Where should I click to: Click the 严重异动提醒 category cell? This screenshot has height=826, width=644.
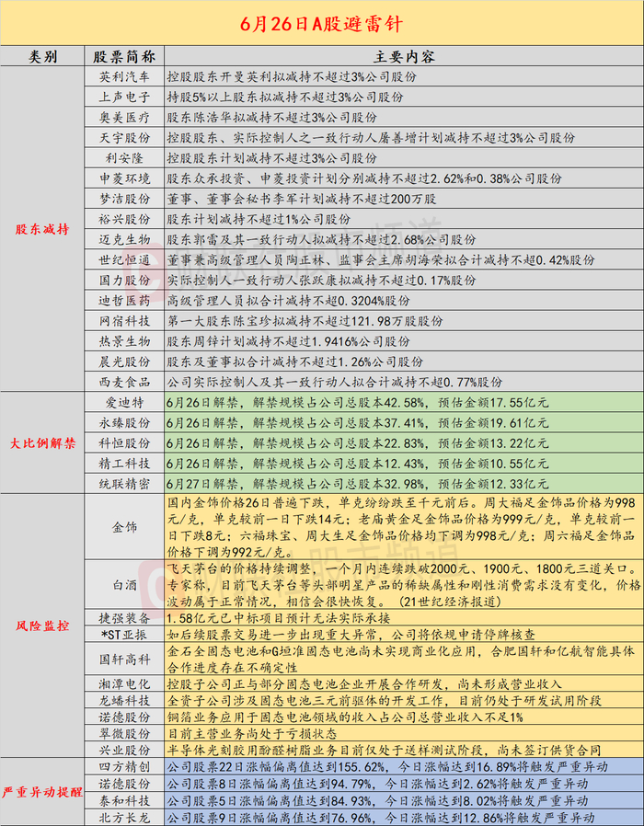pyautogui.click(x=42, y=792)
